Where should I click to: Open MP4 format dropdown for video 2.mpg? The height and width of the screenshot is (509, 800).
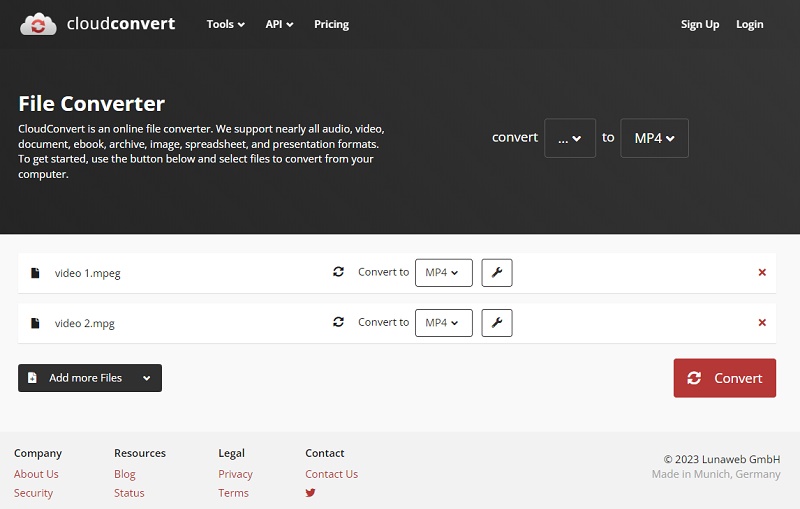(x=444, y=323)
